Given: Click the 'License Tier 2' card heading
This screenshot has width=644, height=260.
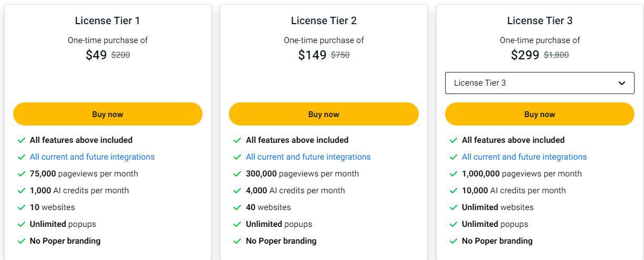Looking at the screenshot, I should click(324, 21).
